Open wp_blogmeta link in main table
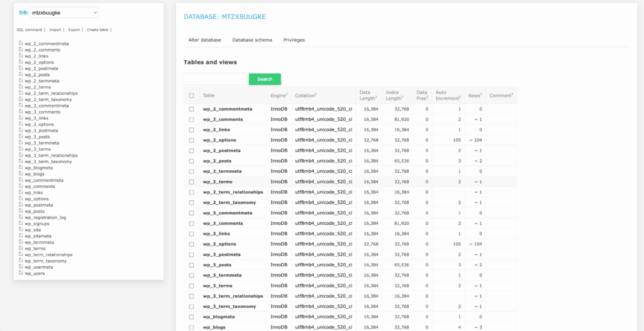This screenshot has height=331, width=644. tap(218, 317)
